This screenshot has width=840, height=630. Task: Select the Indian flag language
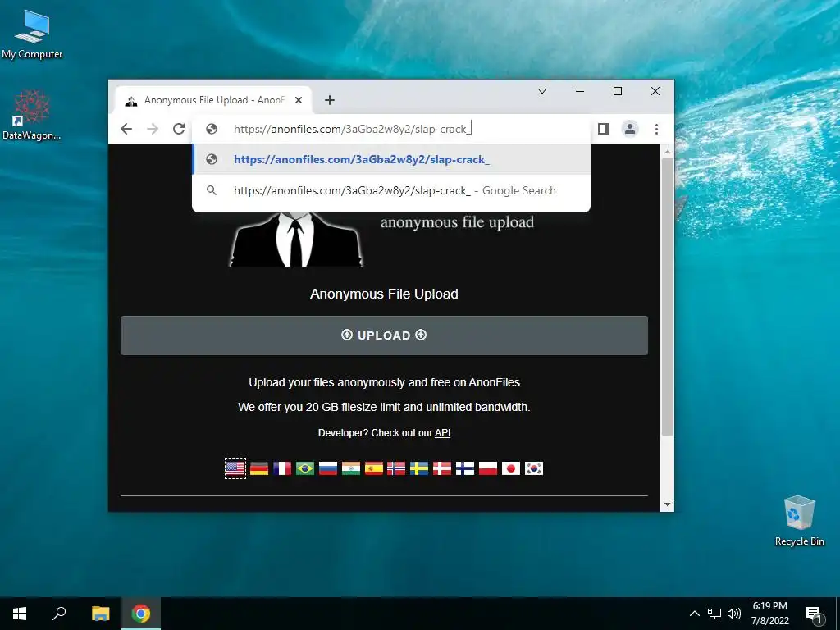point(351,468)
